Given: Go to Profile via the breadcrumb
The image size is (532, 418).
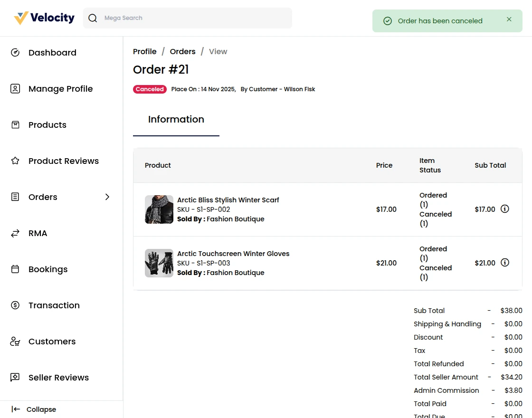Looking at the screenshot, I should (x=144, y=51).
